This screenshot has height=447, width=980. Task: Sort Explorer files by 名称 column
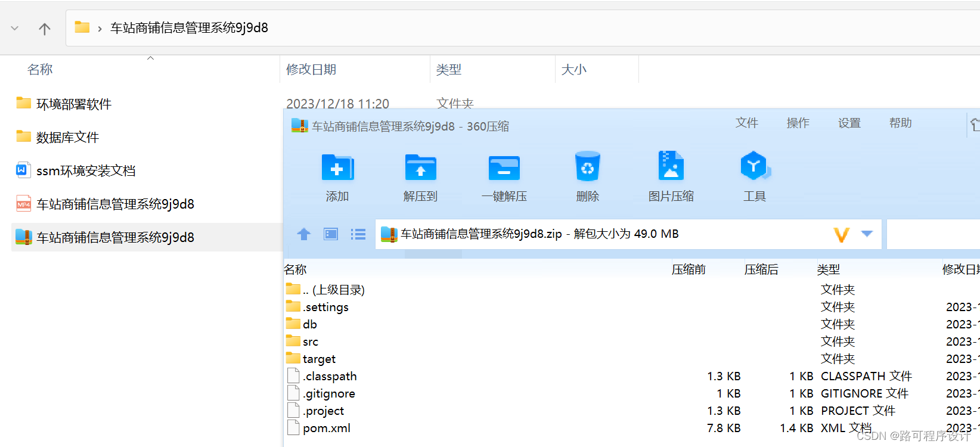(x=40, y=70)
